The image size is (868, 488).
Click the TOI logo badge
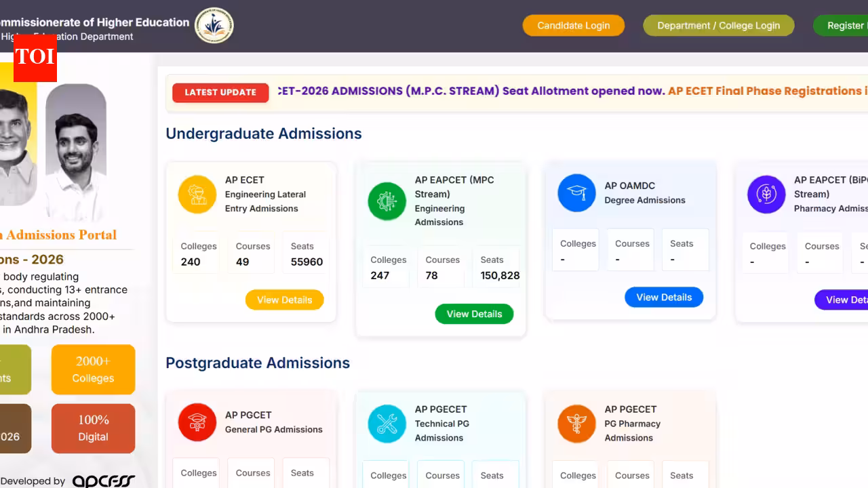click(x=35, y=57)
